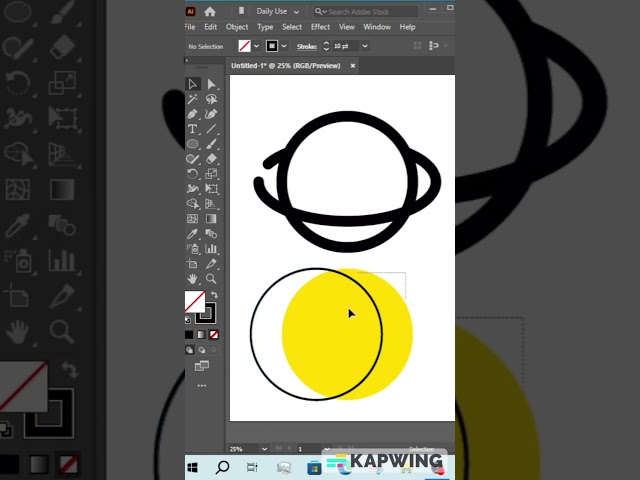Select the Mesh tool
Viewport: 640px width, 480px height.
click(193, 219)
